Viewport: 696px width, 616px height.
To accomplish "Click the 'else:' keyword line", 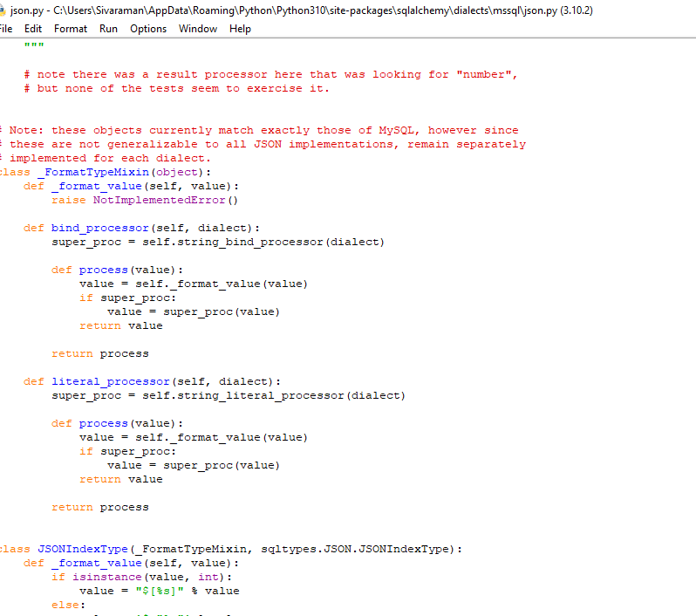I will click(x=68, y=605).
